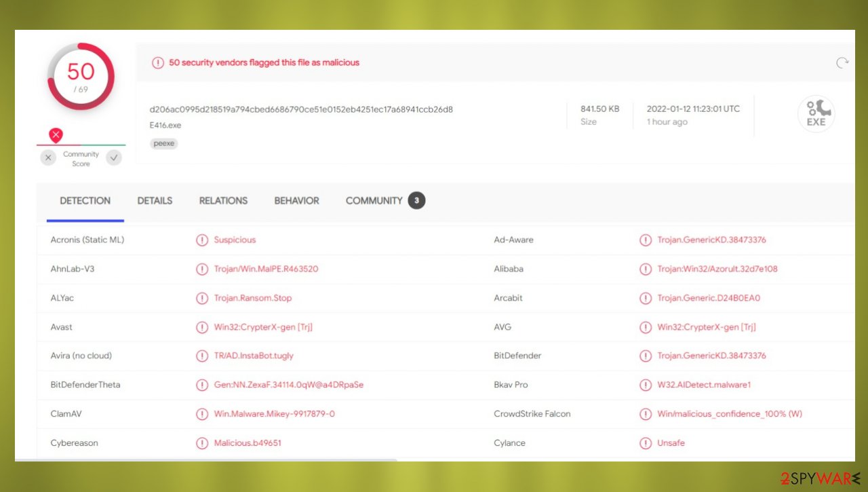Click the file hash d206ac0995d2...
The image size is (868, 492).
coord(301,109)
